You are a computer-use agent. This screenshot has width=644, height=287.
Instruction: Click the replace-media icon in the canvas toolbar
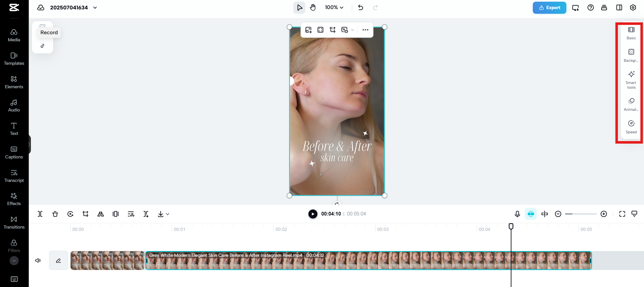pyautogui.click(x=344, y=30)
